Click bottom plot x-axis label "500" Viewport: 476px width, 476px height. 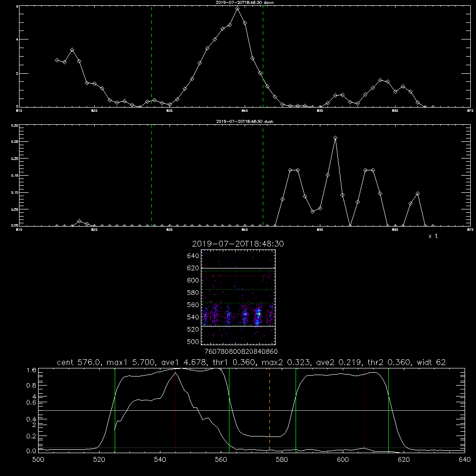38,460
